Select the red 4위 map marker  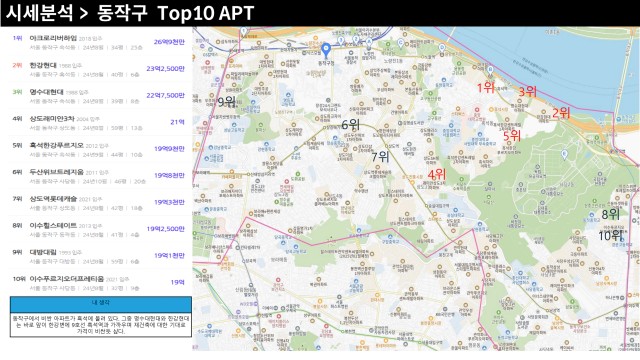(x=437, y=175)
